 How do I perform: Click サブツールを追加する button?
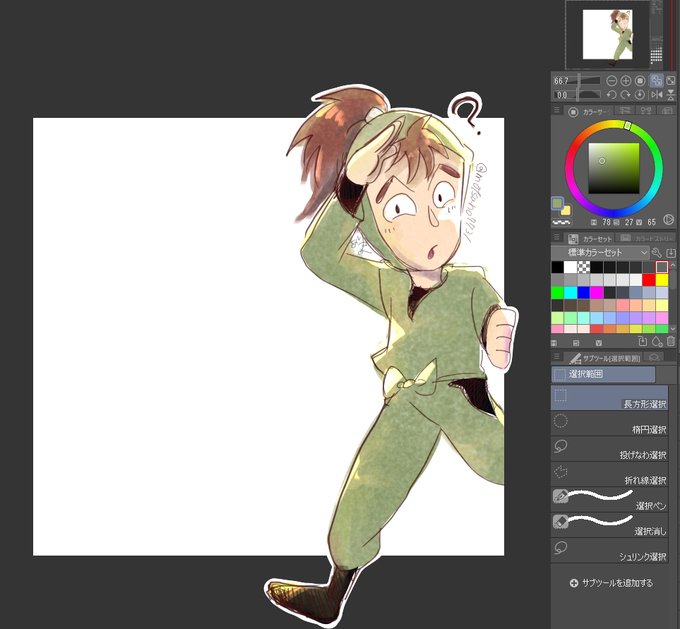611,583
